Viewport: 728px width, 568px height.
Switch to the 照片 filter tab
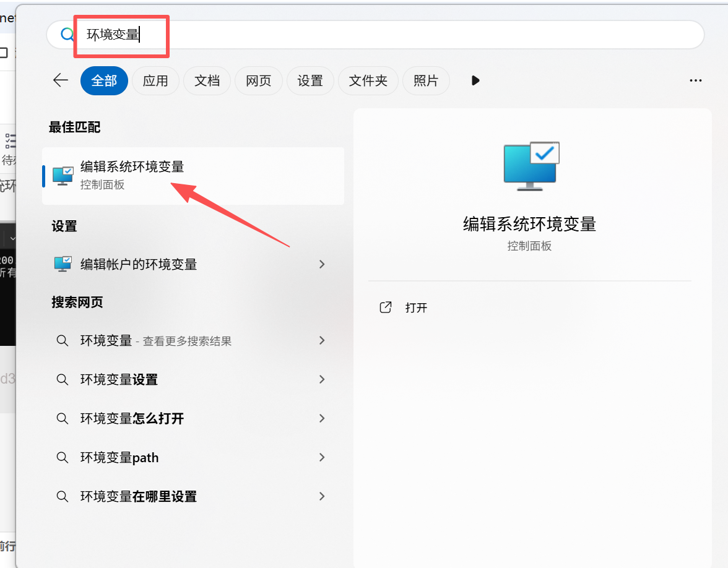point(426,80)
